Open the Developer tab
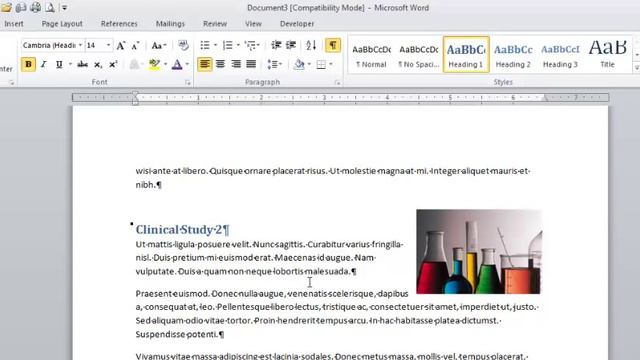The width and height of the screenshot is (640, 360). (x=297, y=24)
